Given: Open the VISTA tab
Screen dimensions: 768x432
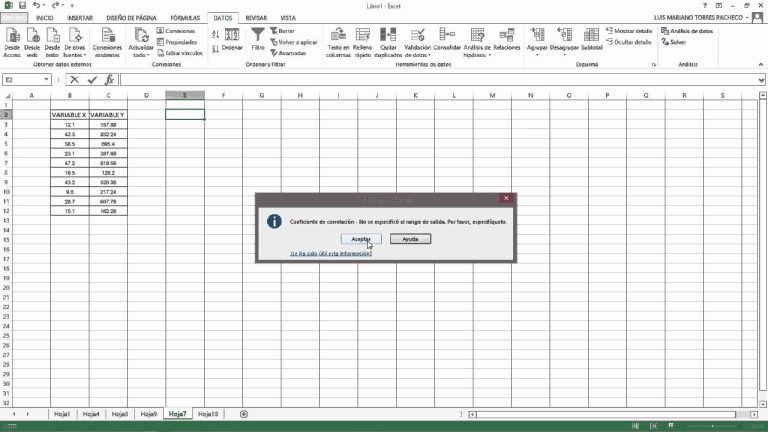Looking at the screenshot, I should 288,18.
